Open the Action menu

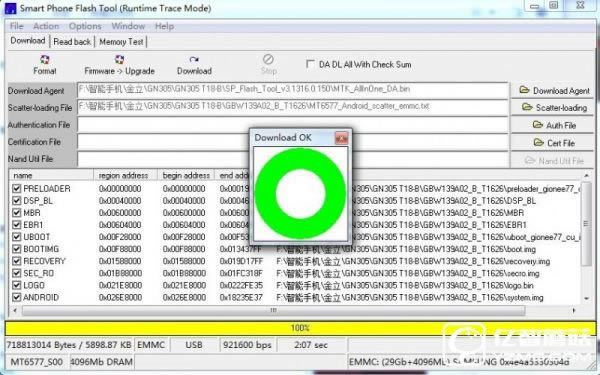coord(46,26)
